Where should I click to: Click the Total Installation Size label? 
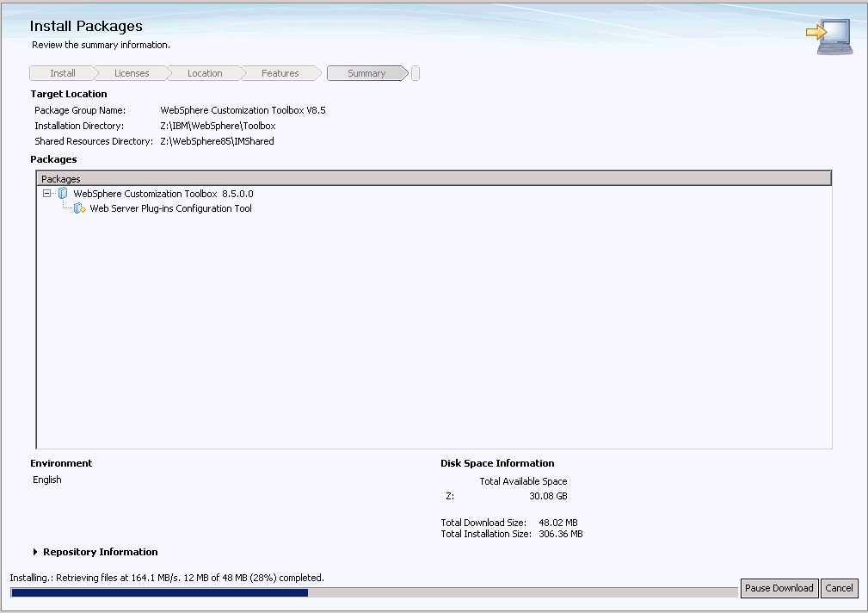486,534
